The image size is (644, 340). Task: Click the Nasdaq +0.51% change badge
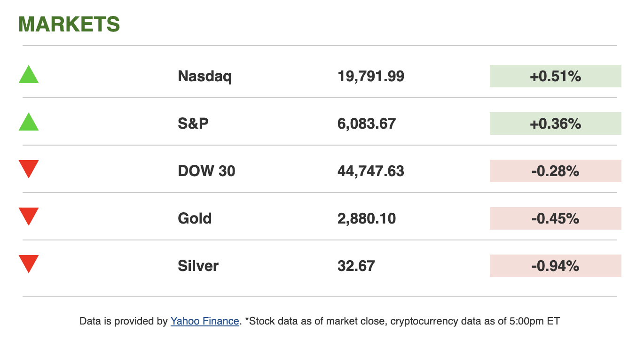[x=555, y=76]
